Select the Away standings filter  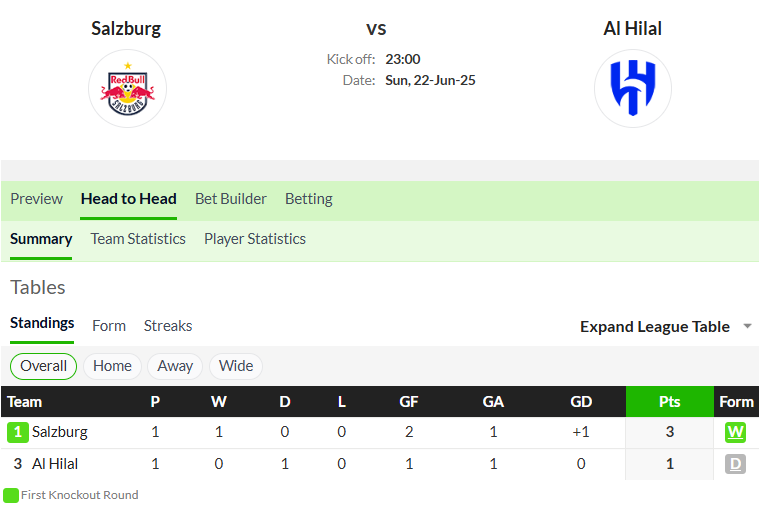(x=175, y=366)
